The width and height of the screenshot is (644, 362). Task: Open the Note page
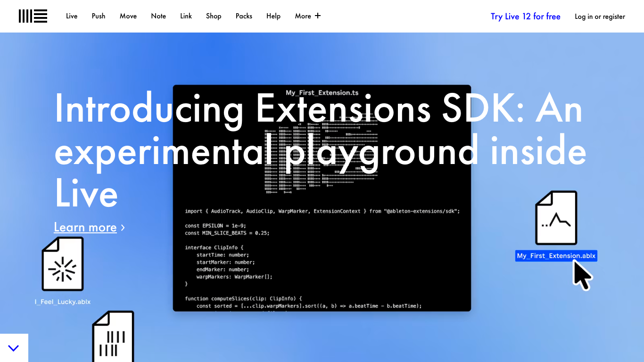pos(158,16)
